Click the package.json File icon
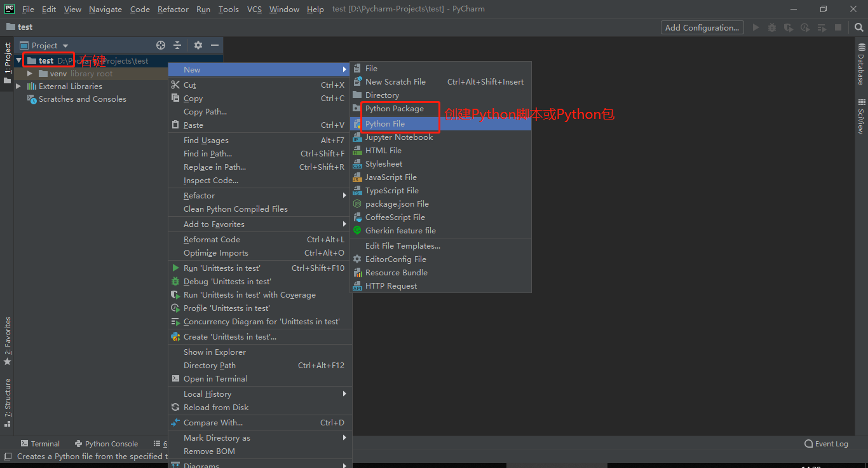 [357, 204]
